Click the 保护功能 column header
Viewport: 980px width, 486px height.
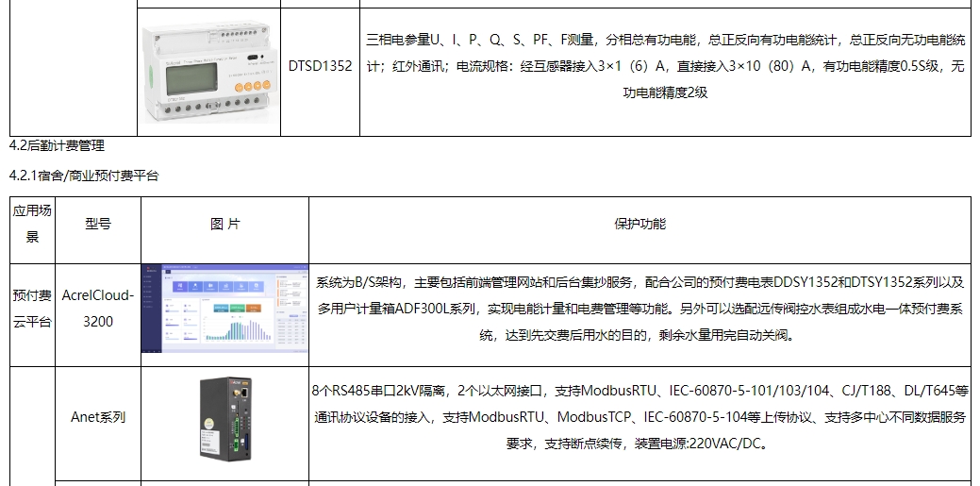point(639,225)
